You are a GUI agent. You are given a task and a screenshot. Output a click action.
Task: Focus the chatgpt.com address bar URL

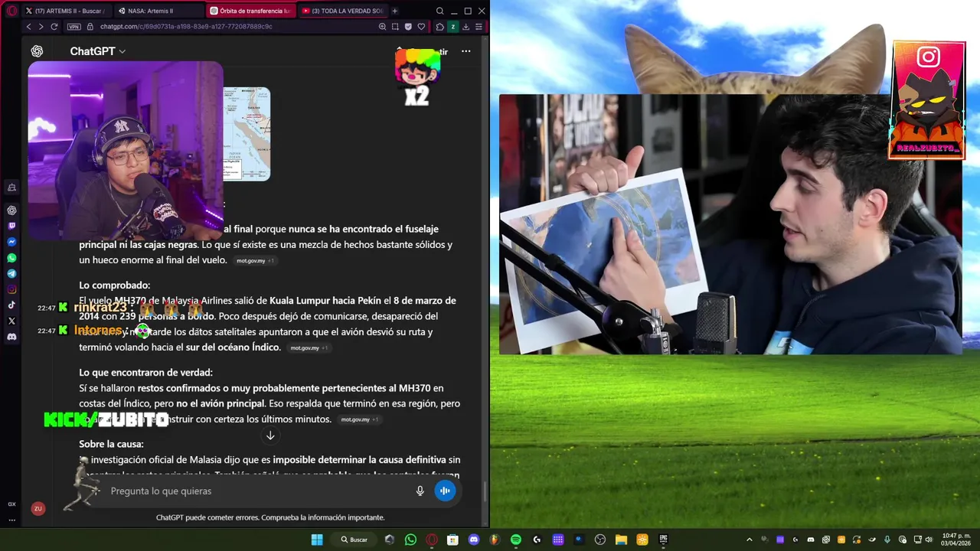186,26
